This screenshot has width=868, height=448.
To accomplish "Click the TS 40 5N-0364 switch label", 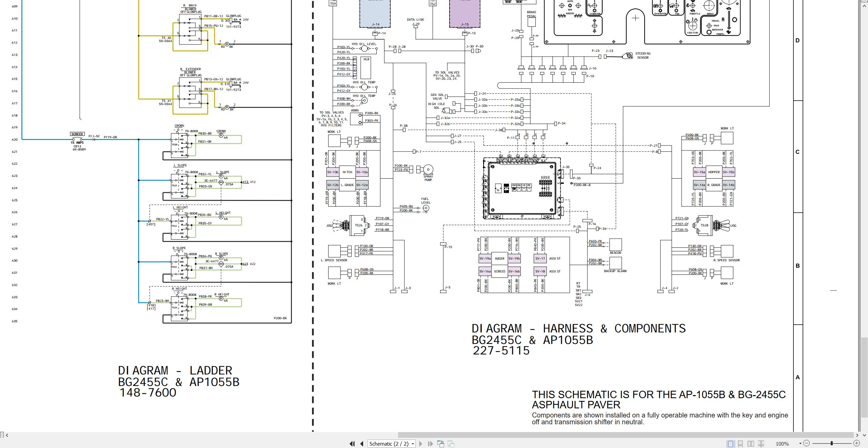I will click(x=165, y=40).
